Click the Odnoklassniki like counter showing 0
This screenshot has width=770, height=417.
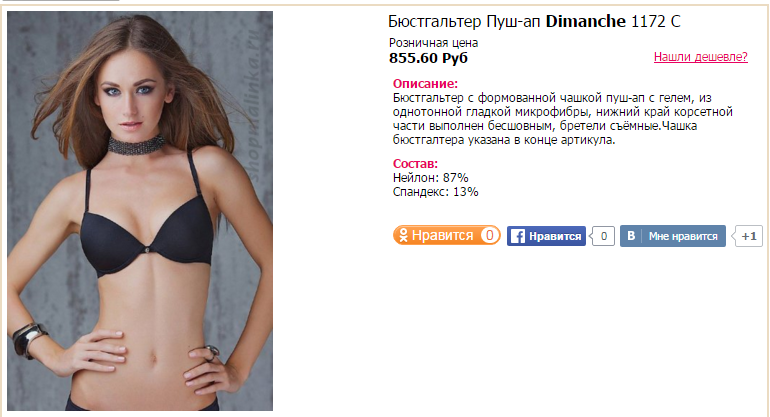tap(489, 235)
